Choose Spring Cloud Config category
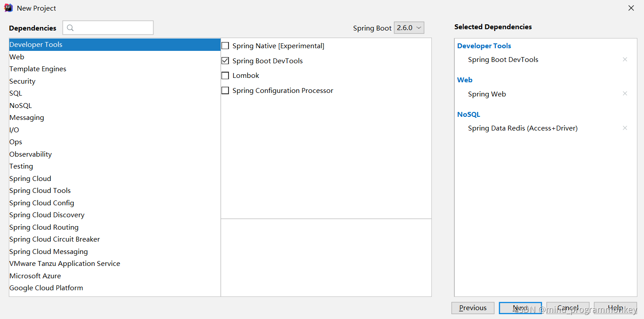The height and width of the screenshot is (319, 644). click(x=115, y=203)
